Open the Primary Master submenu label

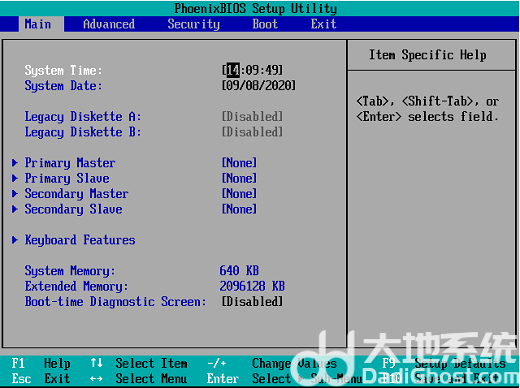[70, 163]
